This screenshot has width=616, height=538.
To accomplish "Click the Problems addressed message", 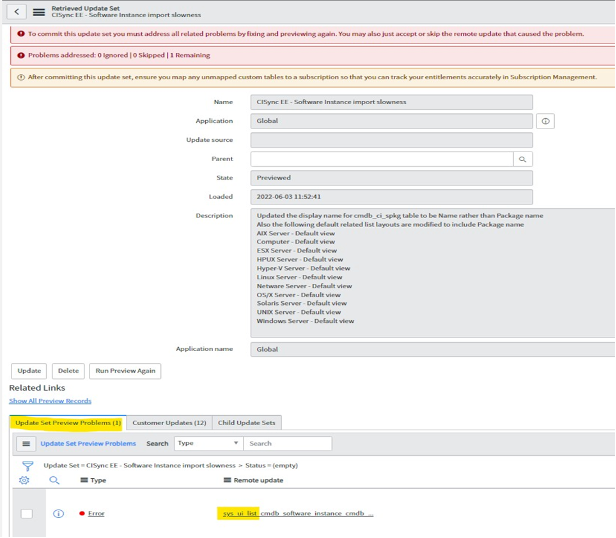I will [x=119, y=55].
